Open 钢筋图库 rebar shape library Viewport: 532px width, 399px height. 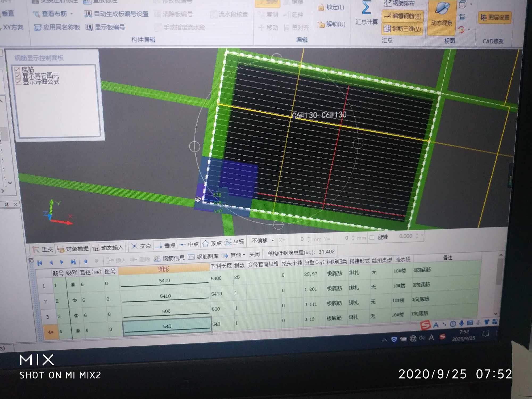[x=203, y=257]
